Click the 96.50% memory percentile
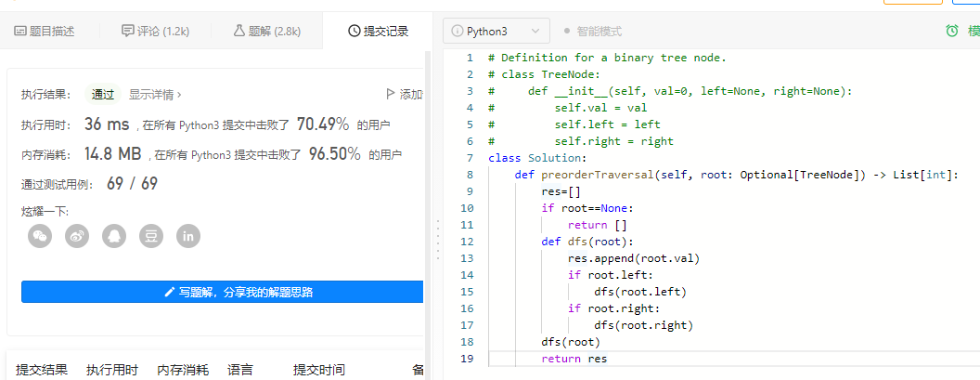This screenshot has width=980, height=380. (334, 153)
